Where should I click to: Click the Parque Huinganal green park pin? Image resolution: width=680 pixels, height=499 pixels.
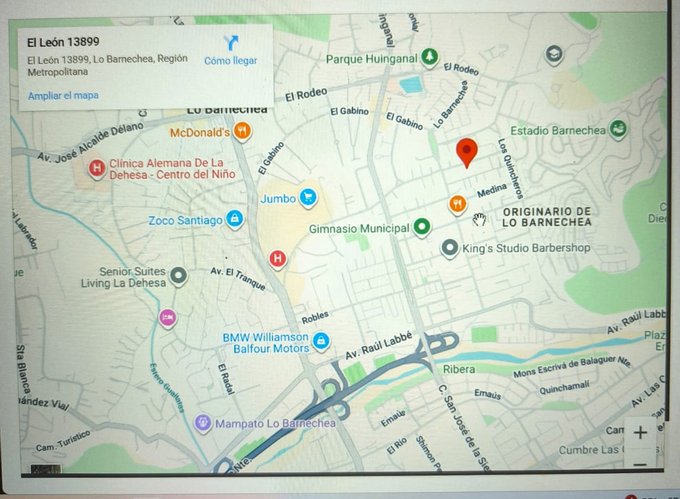pos(429,56)
